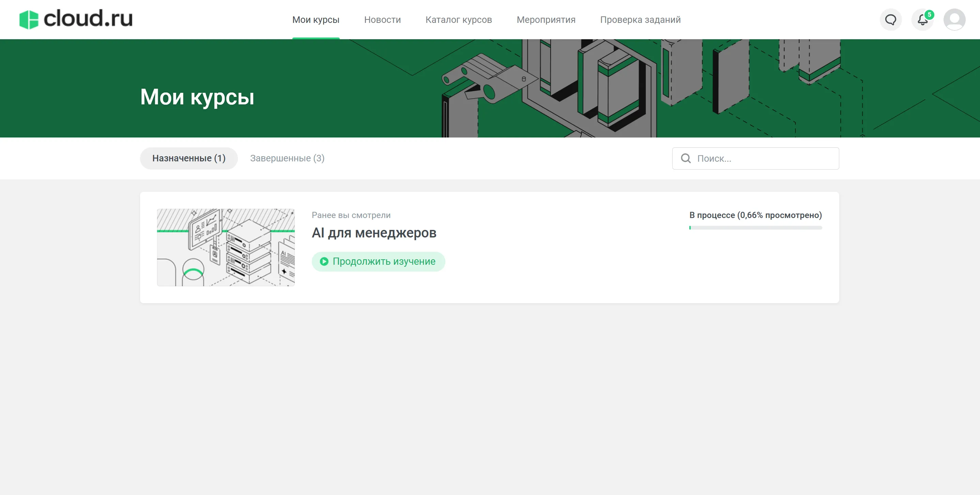Open the Проверка заданий section

point(640,20)
